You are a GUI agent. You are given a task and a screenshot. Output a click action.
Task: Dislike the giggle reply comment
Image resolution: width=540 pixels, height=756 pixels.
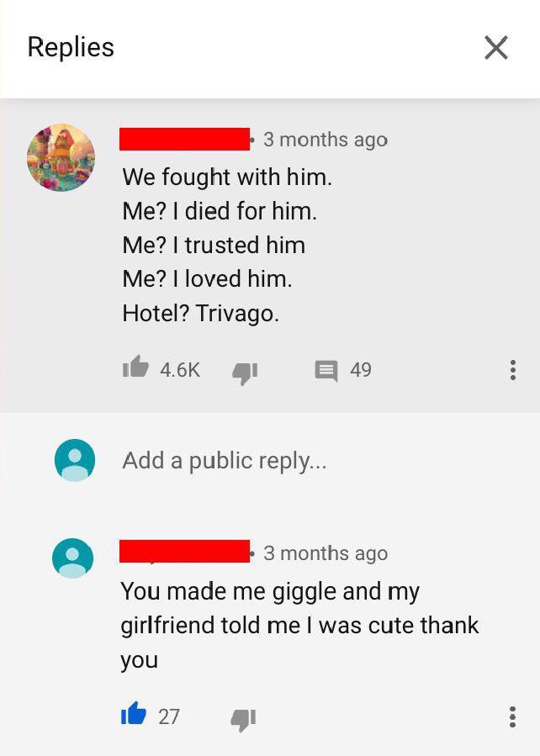tap(243, 720)
